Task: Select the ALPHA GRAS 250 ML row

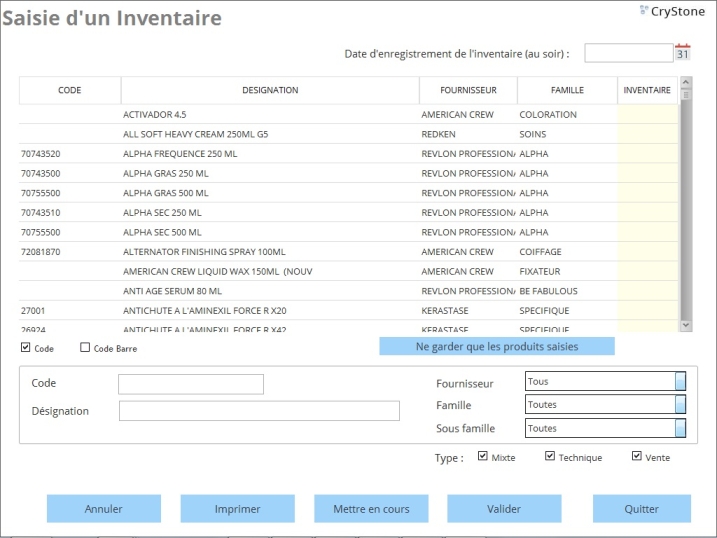Action: pyautogui.click(x=348, y=173)
